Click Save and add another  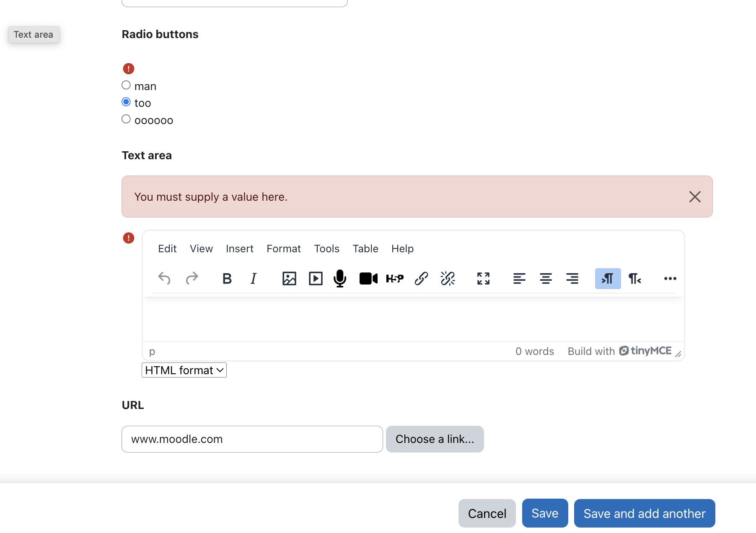point(645,513)
